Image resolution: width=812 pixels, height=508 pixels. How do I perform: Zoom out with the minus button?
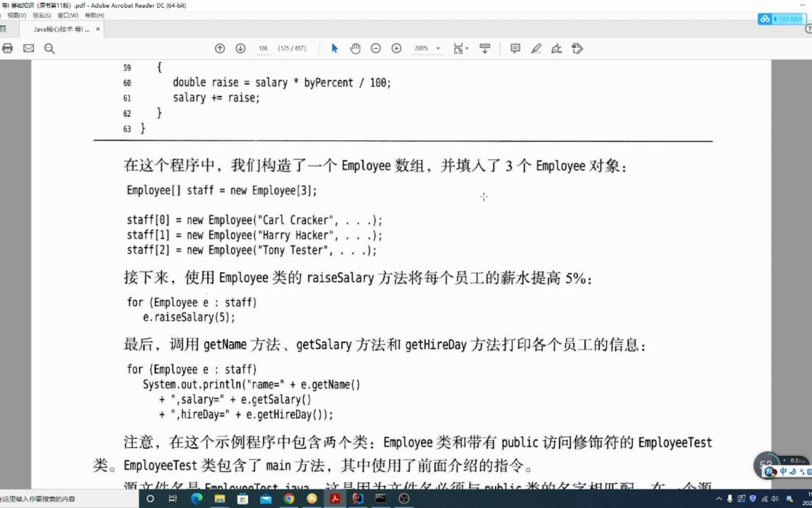[x=376, y=48]
